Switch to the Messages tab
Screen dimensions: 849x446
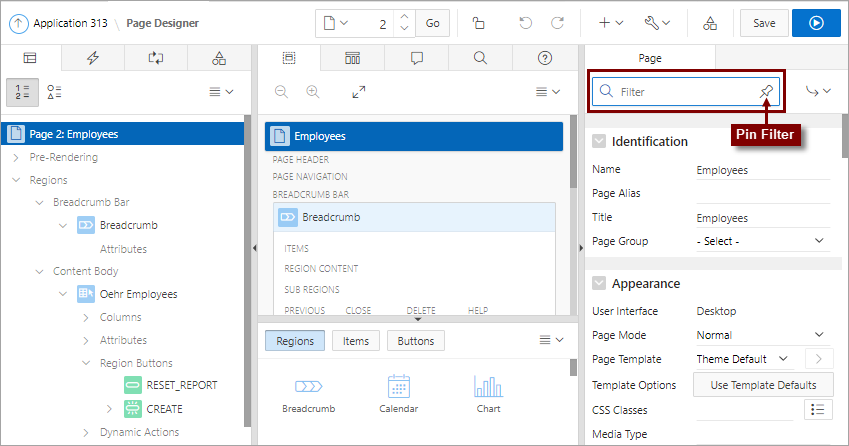point(416,58)
